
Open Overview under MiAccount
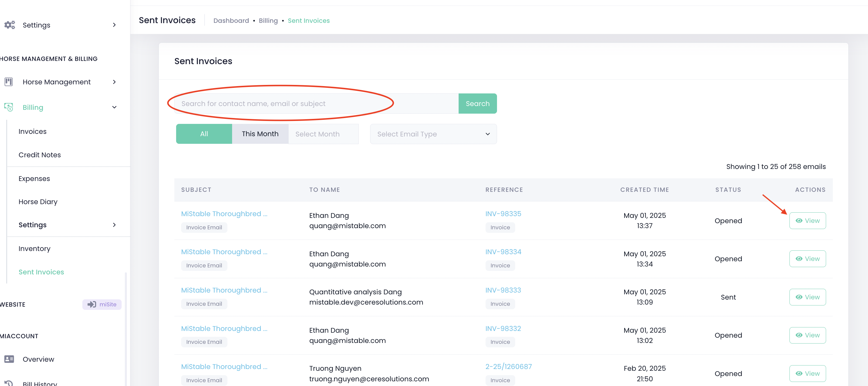(38, 359)
